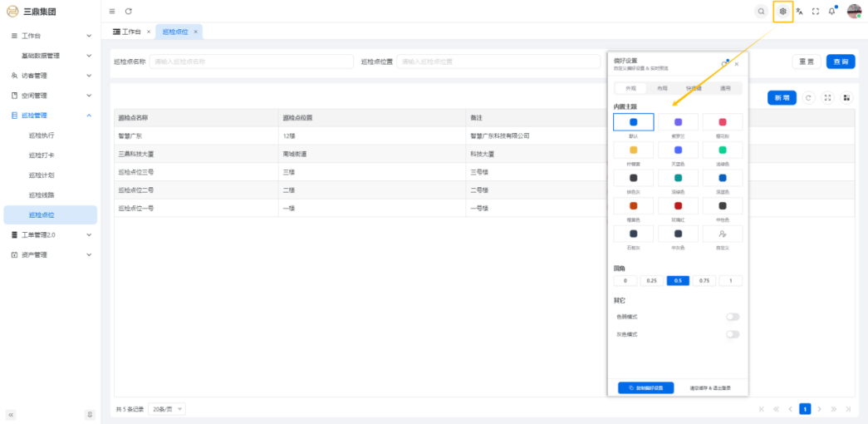Enter fullscreen using the top bar icon
The width and height of the screenshot is (868, 424).
click(816, 12)
